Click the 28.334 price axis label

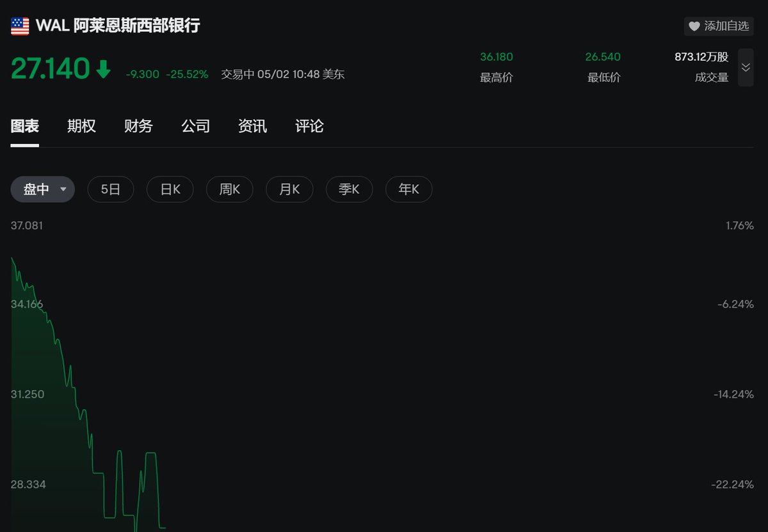coord(28,485)
